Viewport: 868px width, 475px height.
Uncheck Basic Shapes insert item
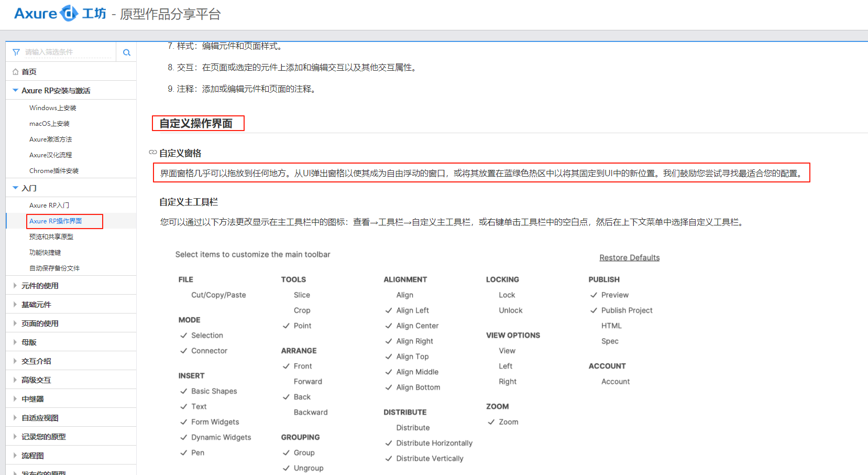click(x=208, y=391)
